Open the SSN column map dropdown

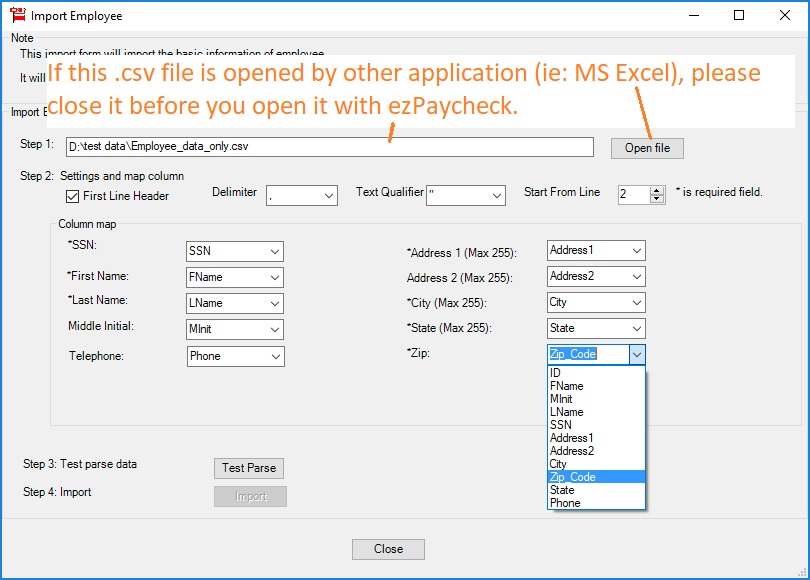click(x=274, y=252)
